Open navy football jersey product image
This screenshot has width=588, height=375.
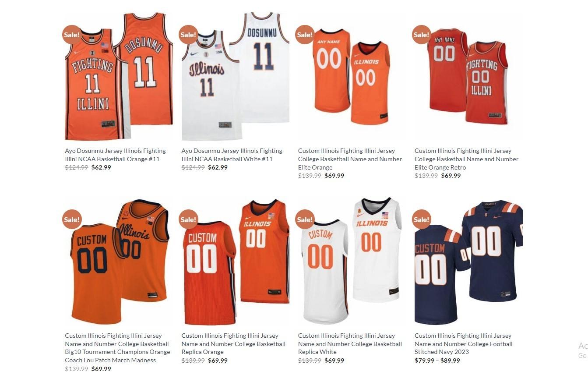point(468,261)
